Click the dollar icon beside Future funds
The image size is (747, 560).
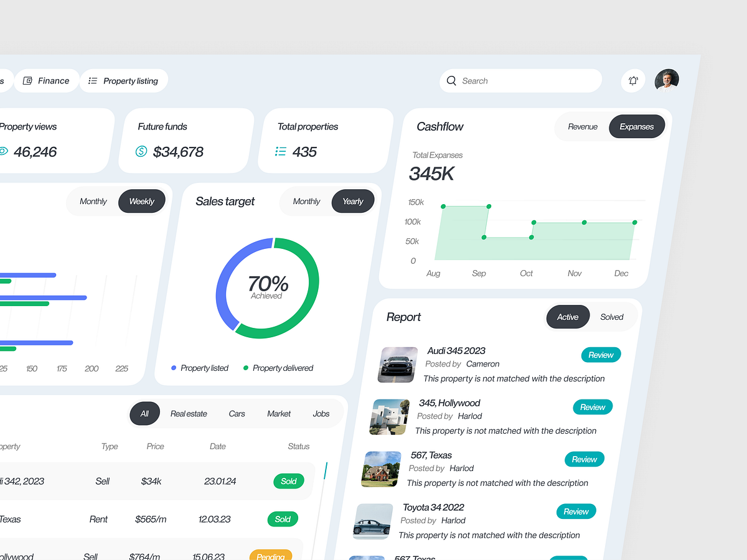[x=141, y=151]
